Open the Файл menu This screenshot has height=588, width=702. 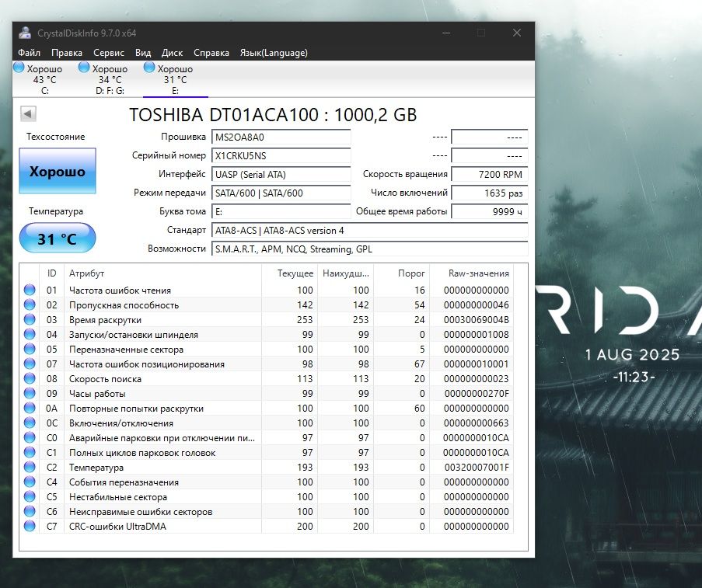point(29,53)
